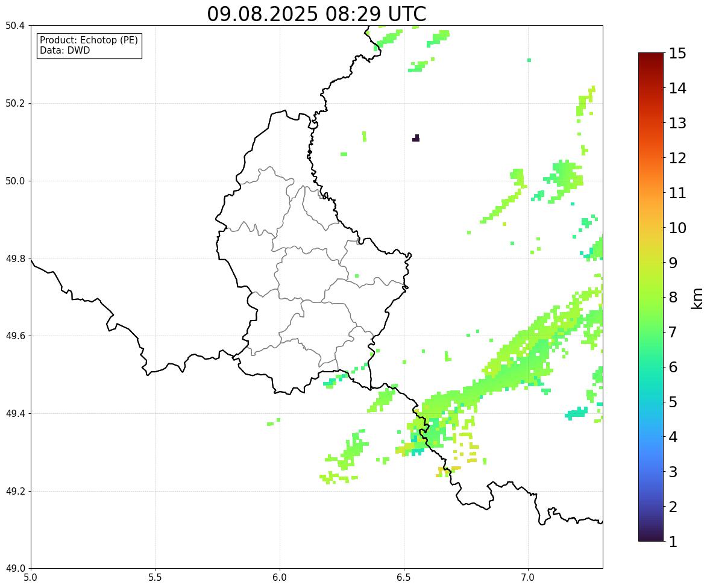Viewport: 710px width, 588px height.
Task: Click the dark purple echo pixel near 50.1°N
Action: pos(416,139)
